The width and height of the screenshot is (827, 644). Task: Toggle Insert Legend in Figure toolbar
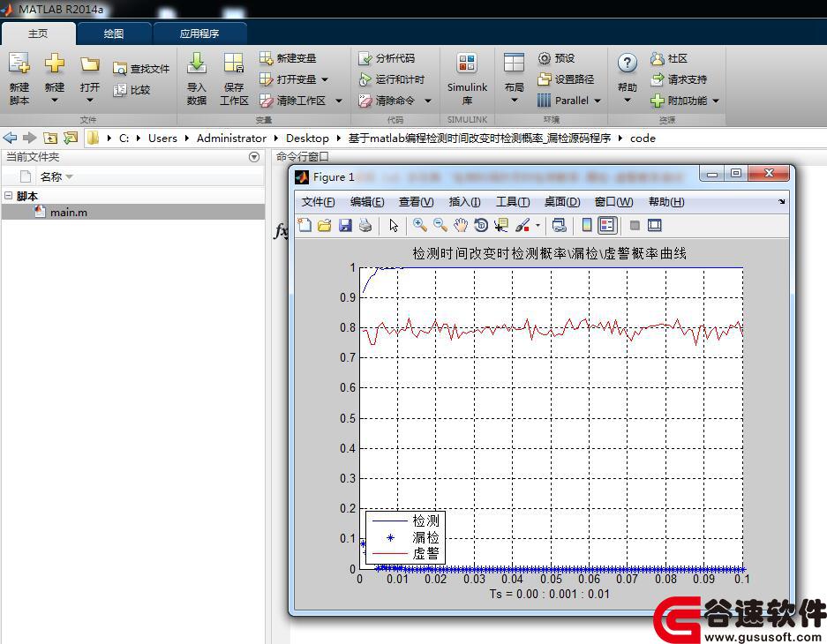point(607,226)
